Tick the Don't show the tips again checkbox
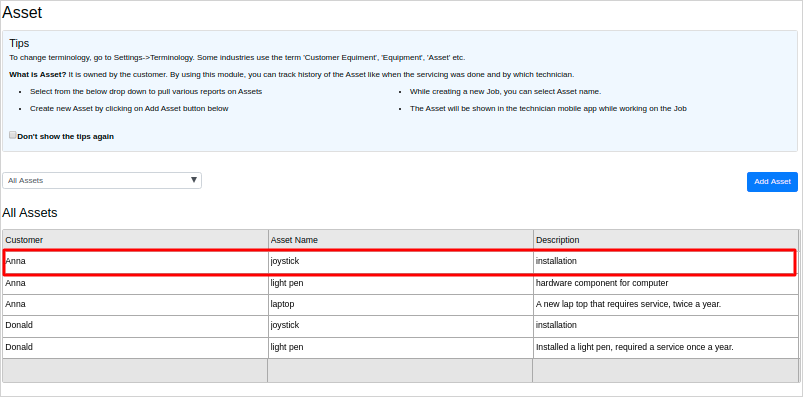The height and width of the screenshot is (397, 803). [13, 135]
